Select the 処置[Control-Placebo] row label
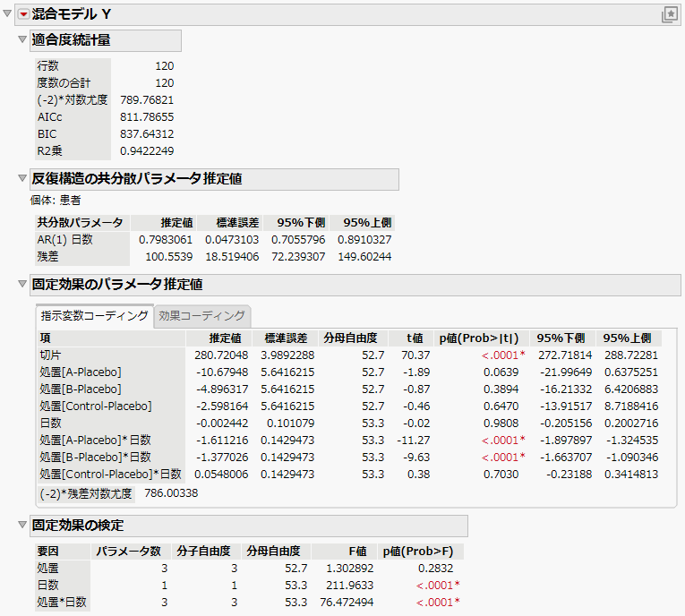 96,406
